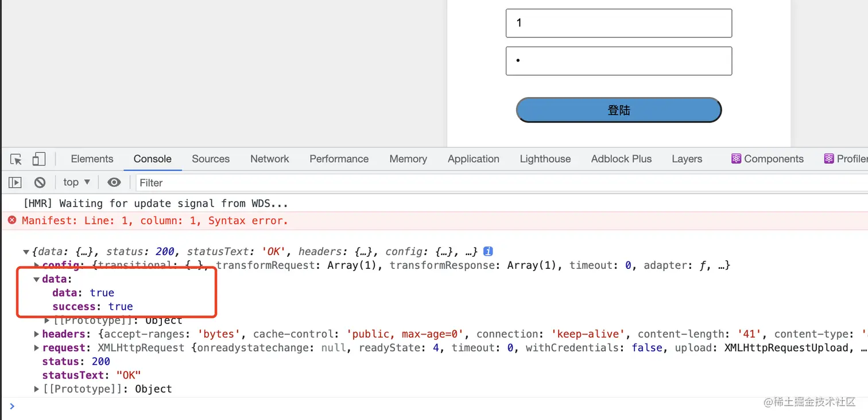Click the red error icon beside Manifest
This screenshot has height=420, width=868.
[x=12, y=220]
